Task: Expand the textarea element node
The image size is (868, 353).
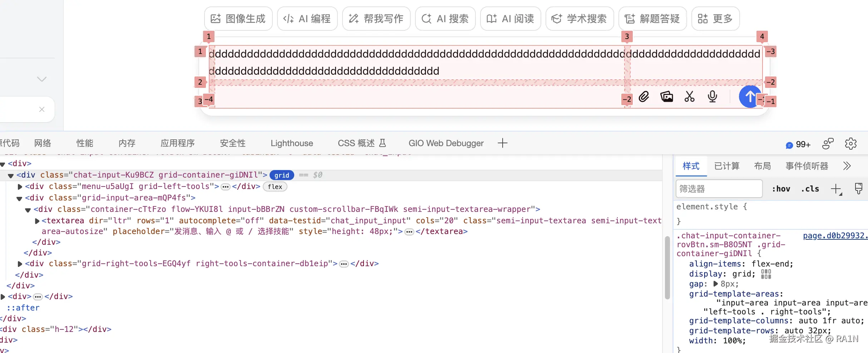Action: (37, 221)
